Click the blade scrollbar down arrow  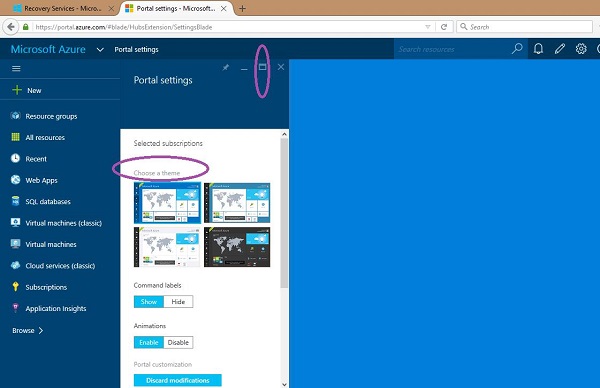[x=284, y=384]
